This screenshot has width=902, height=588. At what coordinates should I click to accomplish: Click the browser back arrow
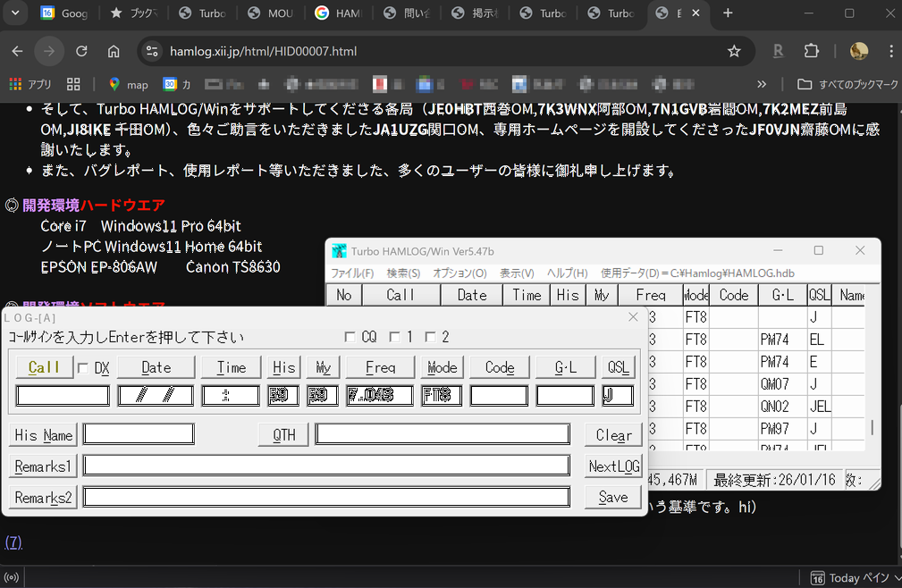tap(17, 51)
